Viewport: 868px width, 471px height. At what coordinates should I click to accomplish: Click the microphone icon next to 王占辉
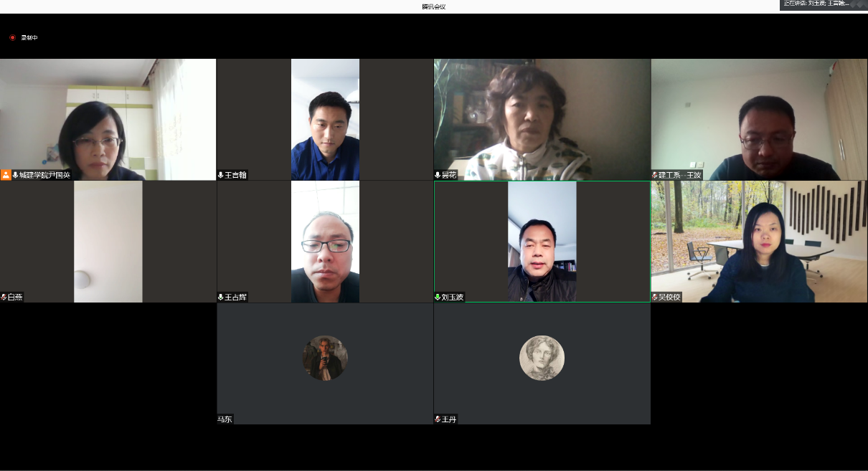click(x=221, y=297)
